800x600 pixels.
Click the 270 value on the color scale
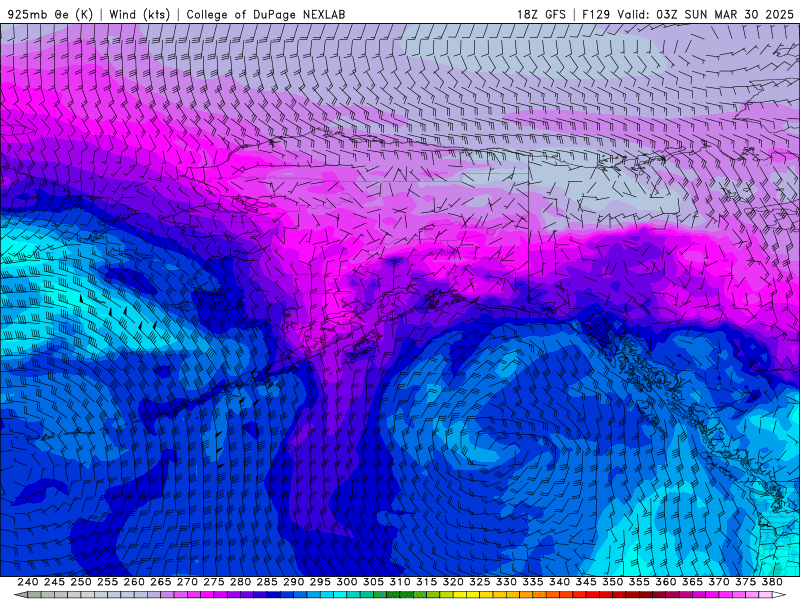(x=187, y=582)
